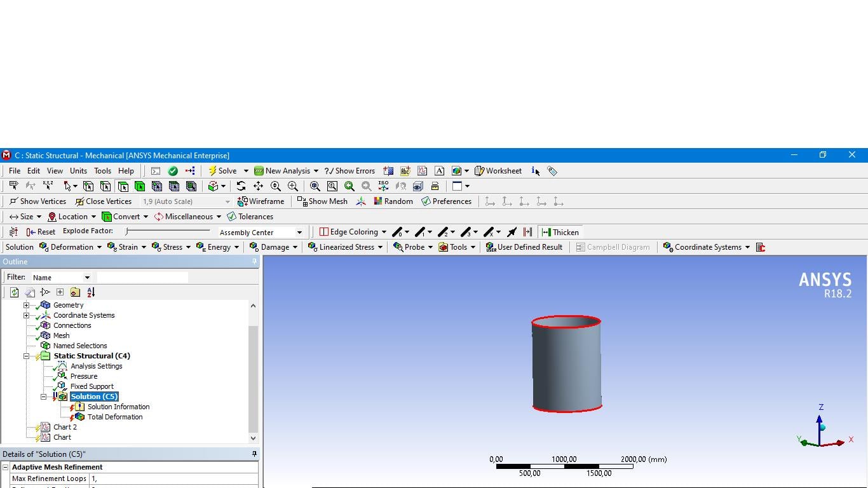Toggle Show Mesh view
868x488 pixels.
tap(322, 201)
